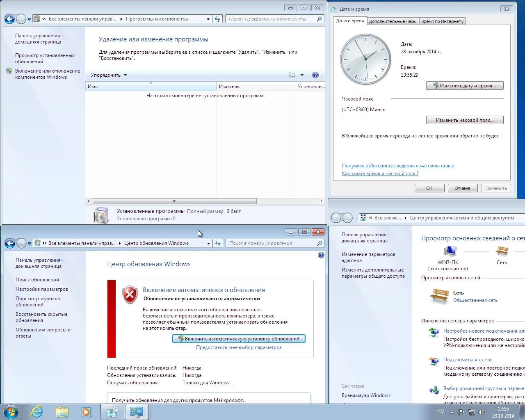The height and width of the screenshot is (420, 525).
Task: Click Включить автоматическую установку обновлений button
Action: [x=239, y=339]
